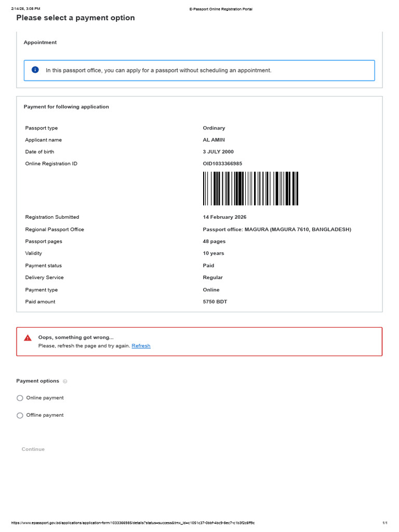Click the Online Registration ID label
The image size is (399, 532).
pyautogui.click(x=51, y=164)
